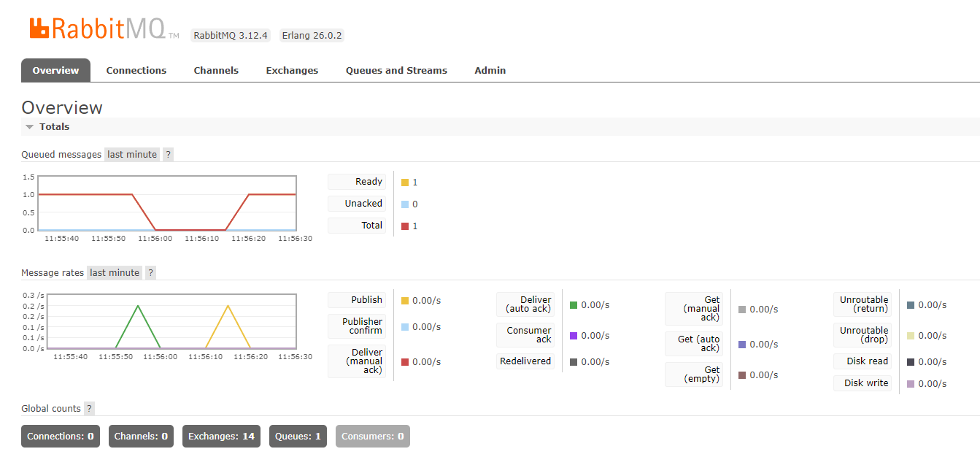
Task: Click the Disk read dark swatch
Action: [911, 362]
